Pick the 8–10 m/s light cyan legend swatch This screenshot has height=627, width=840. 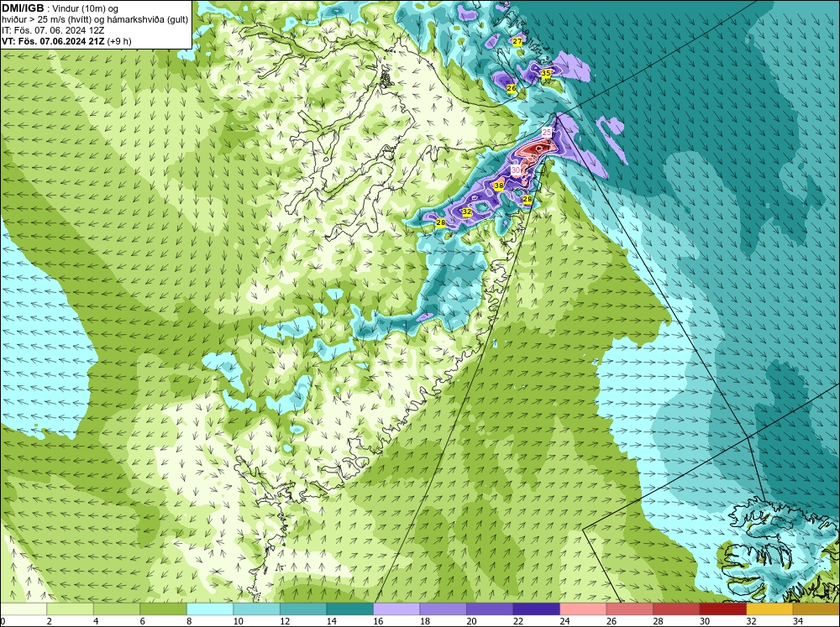[x=210, y=609]
